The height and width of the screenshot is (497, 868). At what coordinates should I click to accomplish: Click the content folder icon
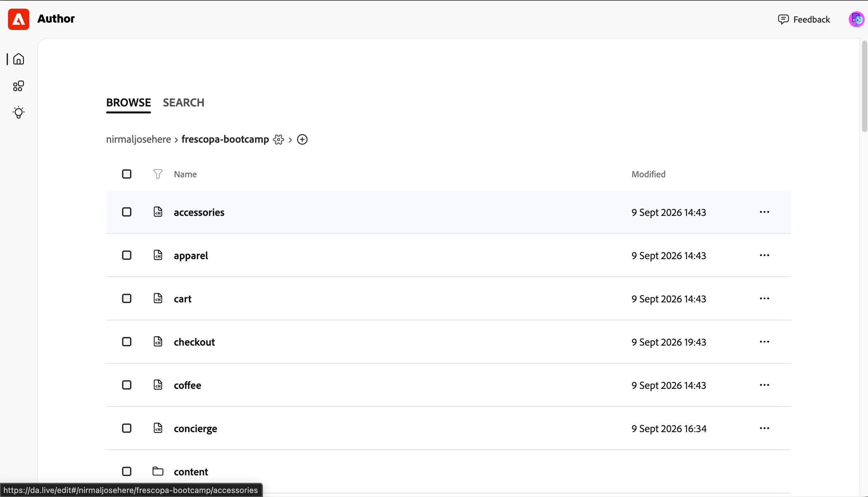click(158, 471)
